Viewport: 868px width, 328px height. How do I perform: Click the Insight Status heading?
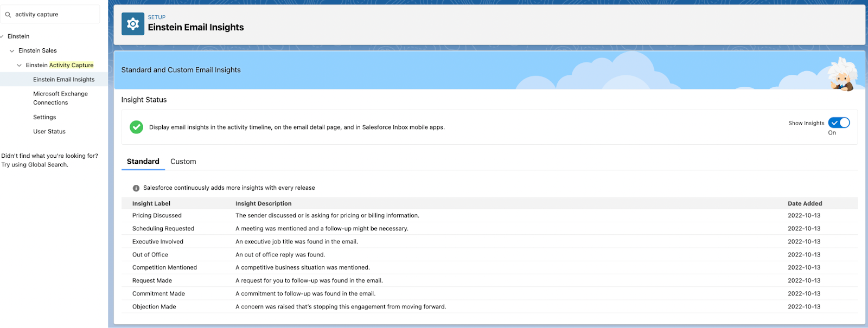144,100
